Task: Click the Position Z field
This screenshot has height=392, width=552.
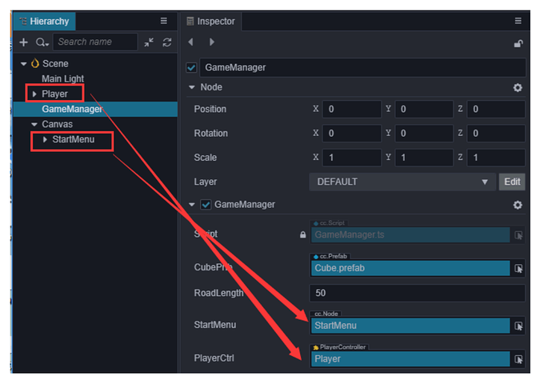Action: click(x=496, y=109)
